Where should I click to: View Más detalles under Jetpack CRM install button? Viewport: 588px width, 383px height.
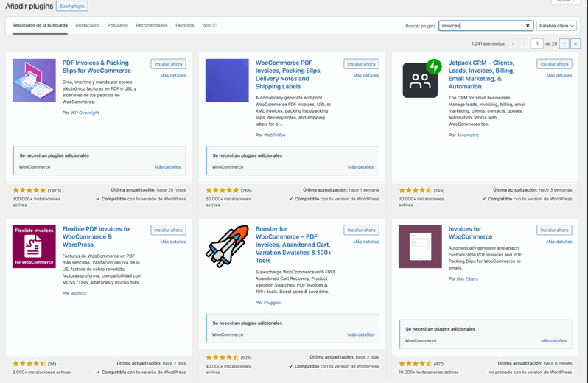click(x=559, y=75)
